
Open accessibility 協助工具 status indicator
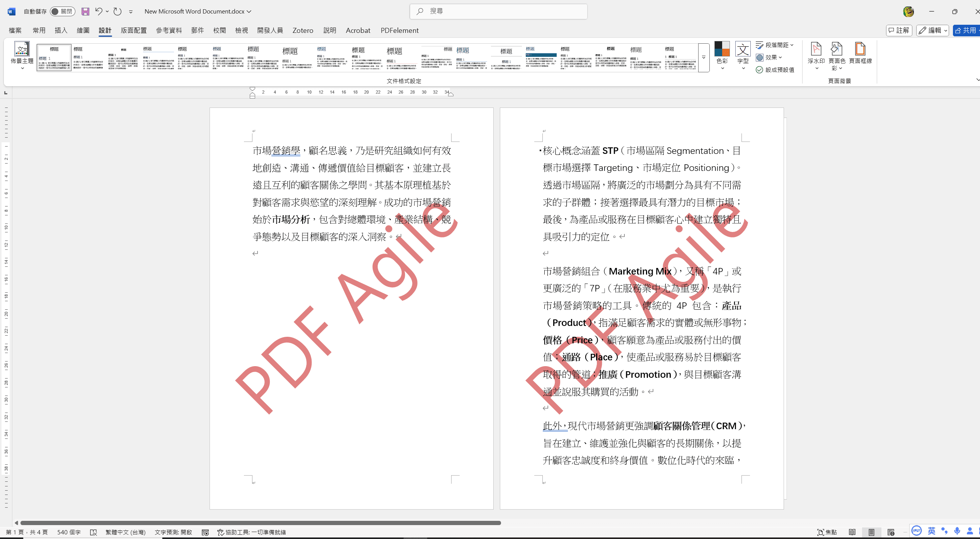coord(251,532)
